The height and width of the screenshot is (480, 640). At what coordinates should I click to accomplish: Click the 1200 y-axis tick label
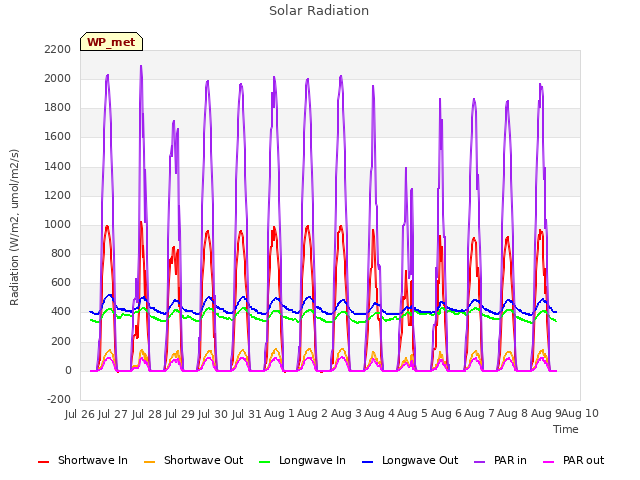(x=58, y=196)
